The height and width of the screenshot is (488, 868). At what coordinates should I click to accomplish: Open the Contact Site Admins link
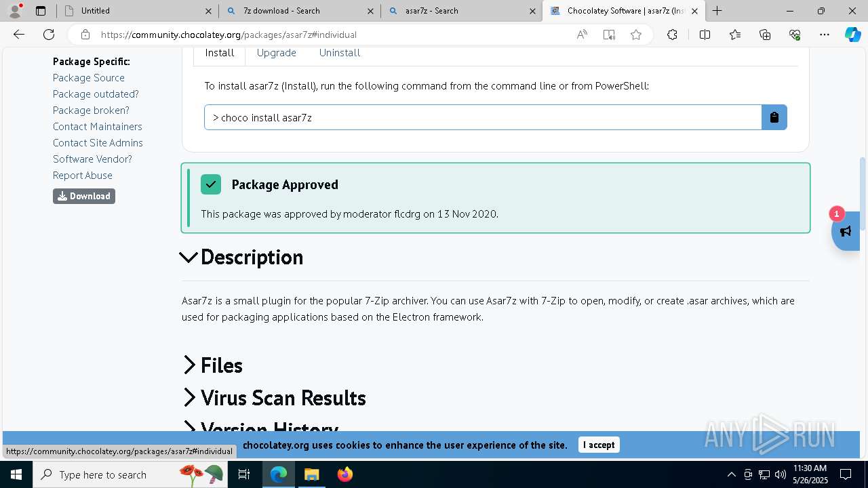pos(98,143)
